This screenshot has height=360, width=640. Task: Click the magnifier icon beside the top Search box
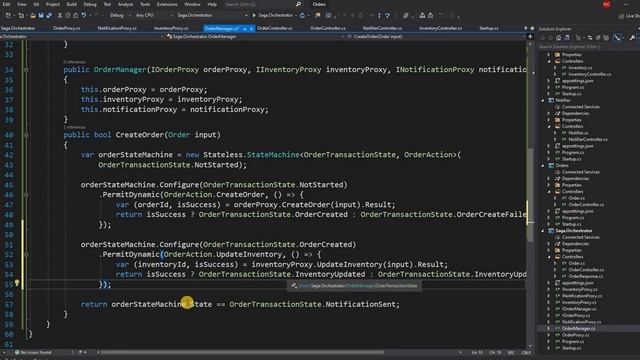(x=298, y=4)
